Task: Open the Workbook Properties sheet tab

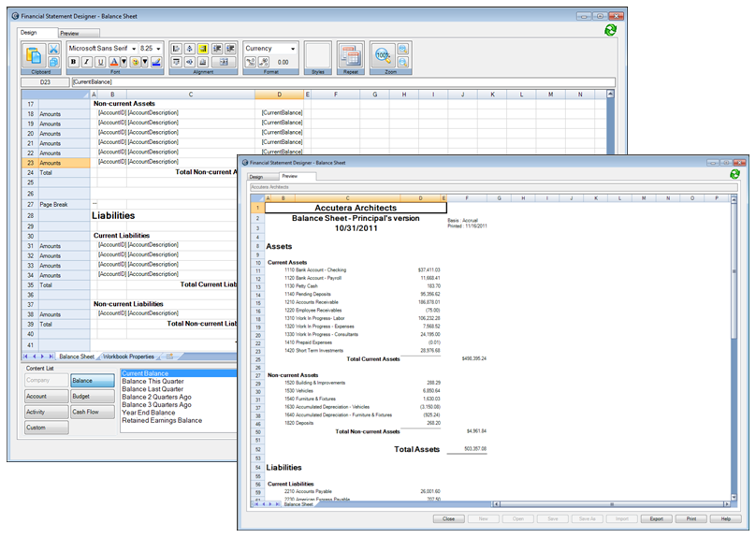Action: (x=129, y=356)
